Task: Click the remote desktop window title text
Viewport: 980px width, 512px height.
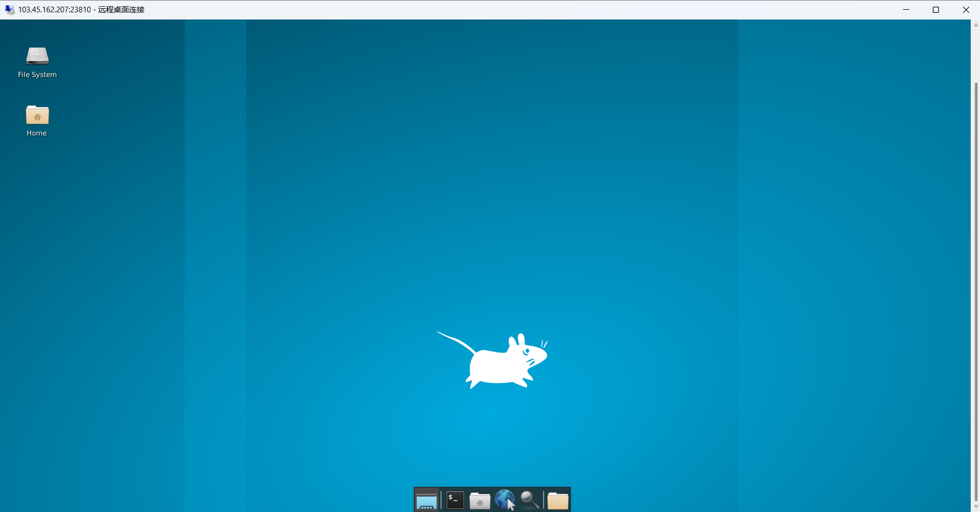Action: 81,10
